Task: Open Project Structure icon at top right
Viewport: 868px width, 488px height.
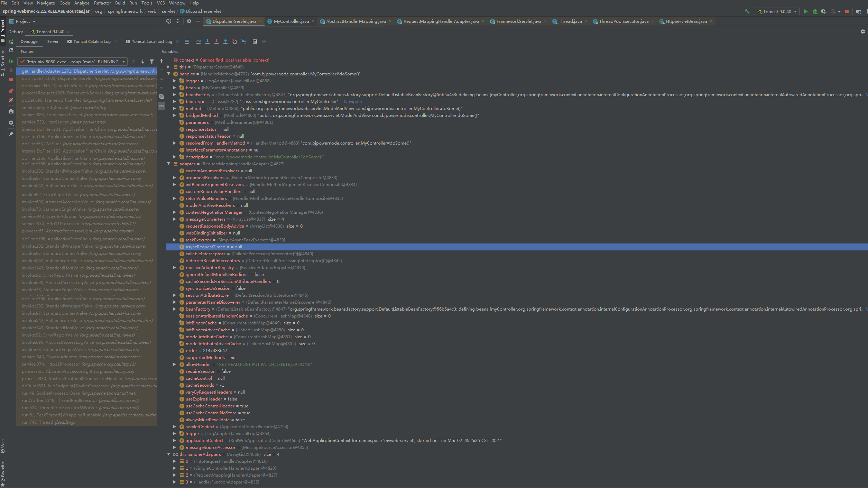Action: (x=858, y=11)
